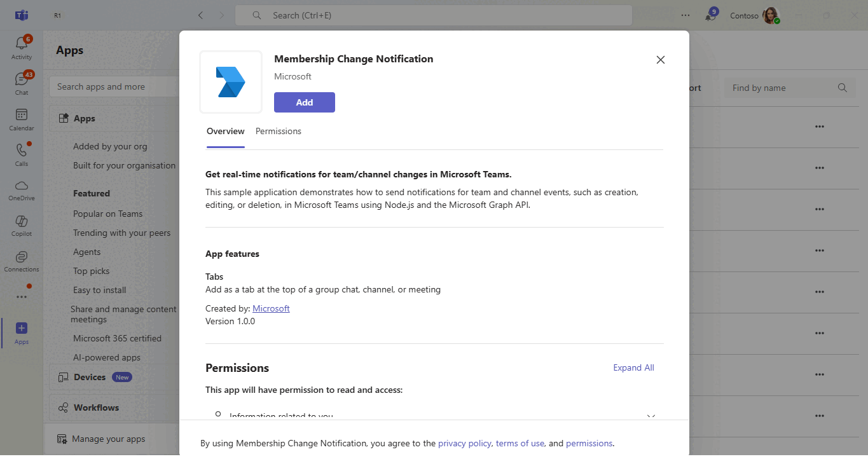Image resolution: width=868 pixels, height=459 pixels.
Task: Click the Search apps and more field
Action: coord(114,87)
